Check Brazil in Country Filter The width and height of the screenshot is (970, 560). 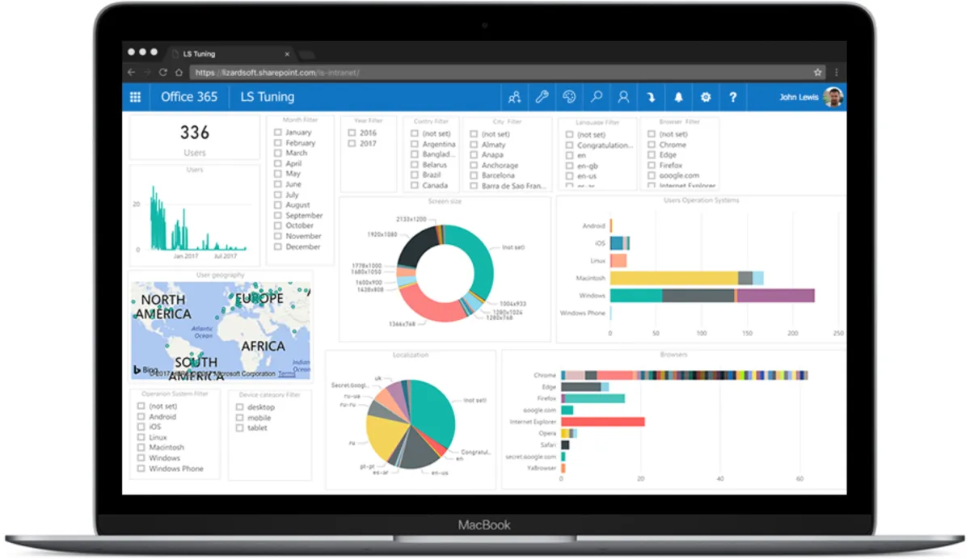415,175
